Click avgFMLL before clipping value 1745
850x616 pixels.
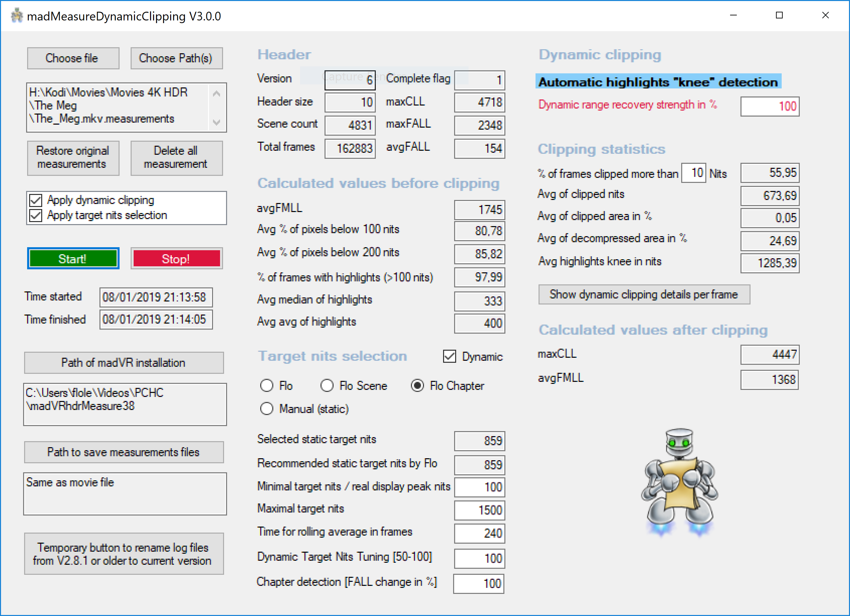point(479,210)
